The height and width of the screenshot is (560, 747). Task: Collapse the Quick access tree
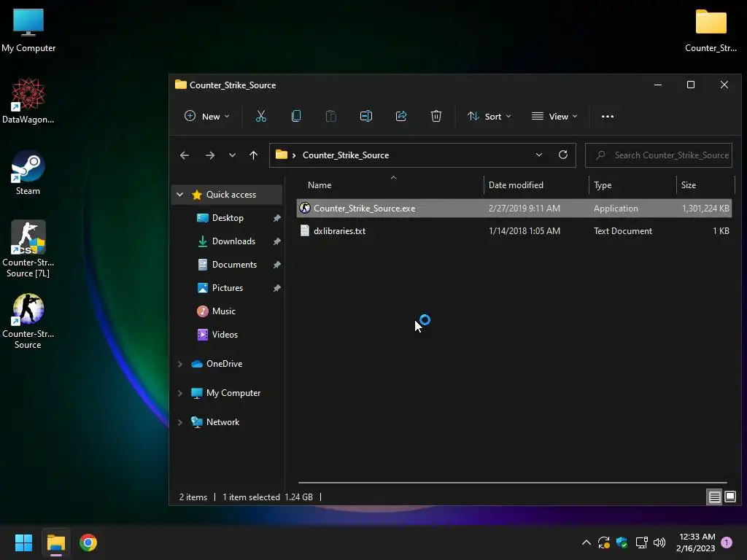[x=179, y=194]
